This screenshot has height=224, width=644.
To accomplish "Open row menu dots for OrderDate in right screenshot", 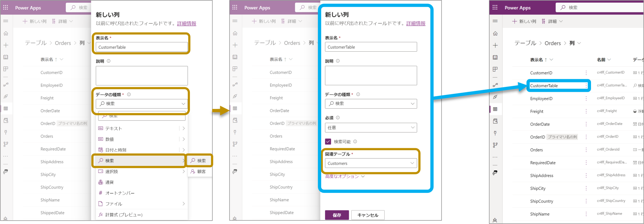I will click(586, 124).
